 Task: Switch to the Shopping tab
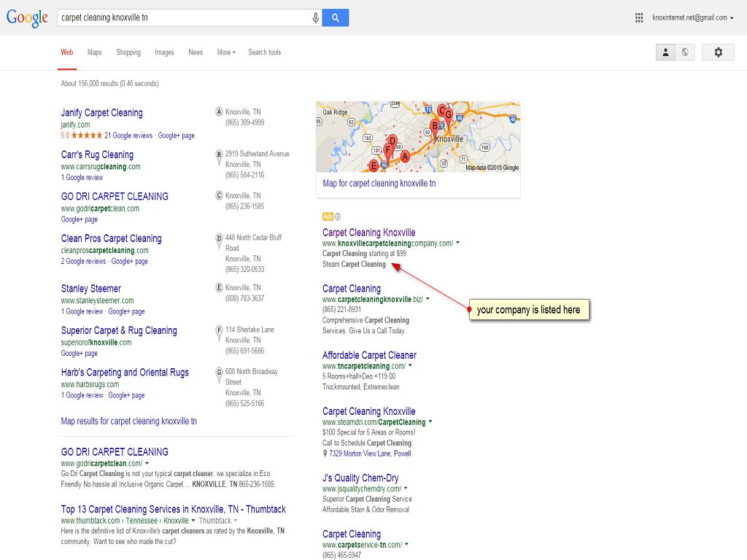pos(128,52)
